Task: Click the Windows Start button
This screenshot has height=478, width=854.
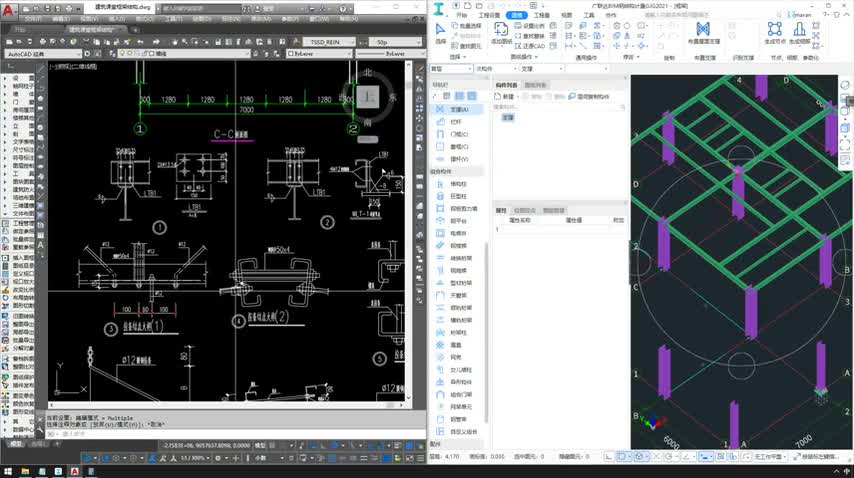Action: click(x=9, y=470)
